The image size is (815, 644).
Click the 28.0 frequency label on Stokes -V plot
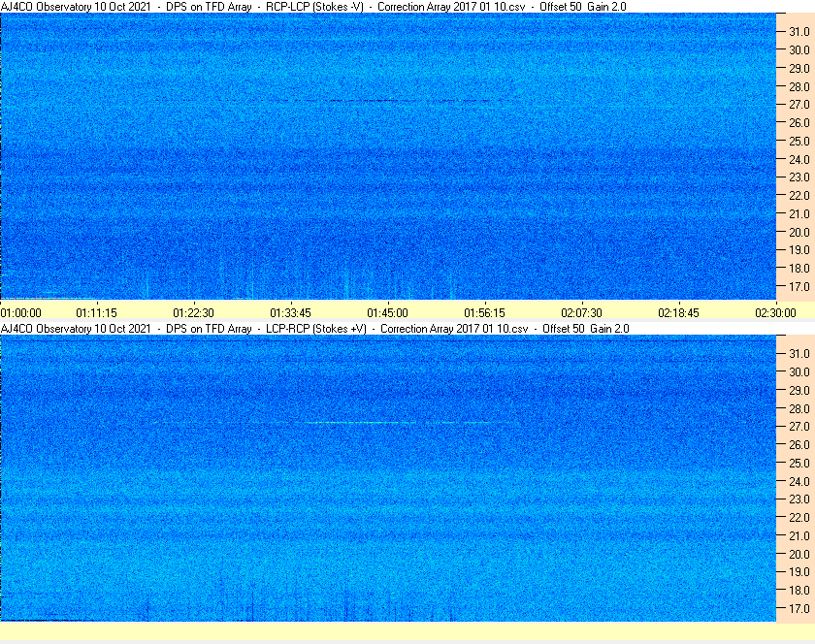799,86
